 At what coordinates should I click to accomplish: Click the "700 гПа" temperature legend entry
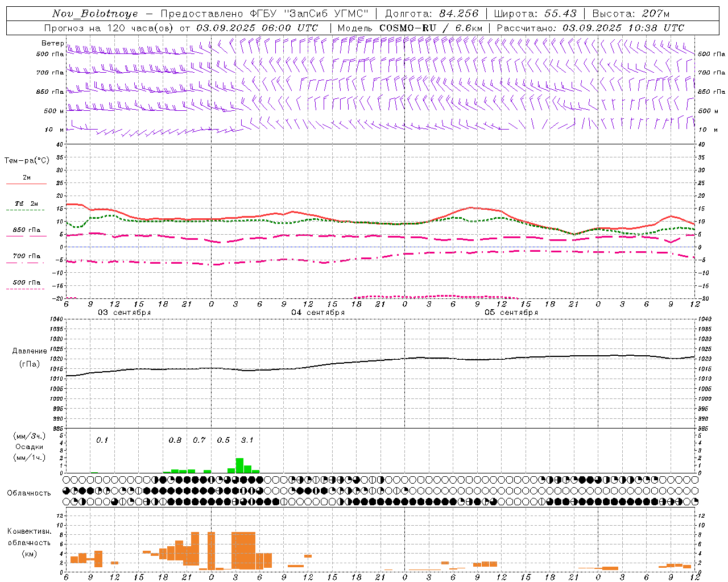(x=27, y=256)
